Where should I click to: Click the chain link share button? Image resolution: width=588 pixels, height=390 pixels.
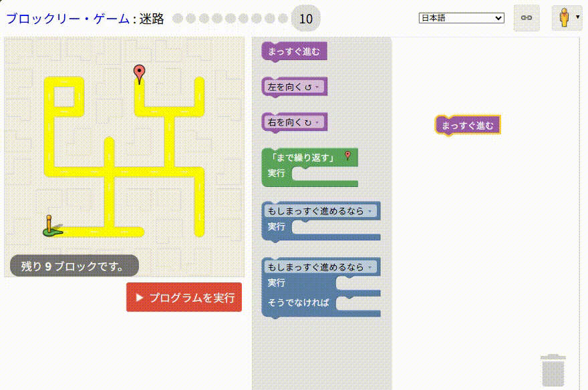click(527, 17)
